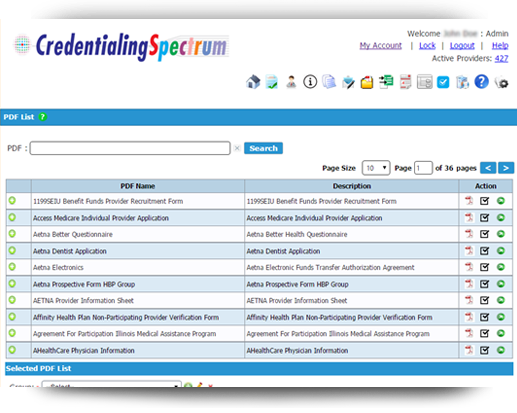
Task: Click the Description column header
Action: (x=352, y=186)
